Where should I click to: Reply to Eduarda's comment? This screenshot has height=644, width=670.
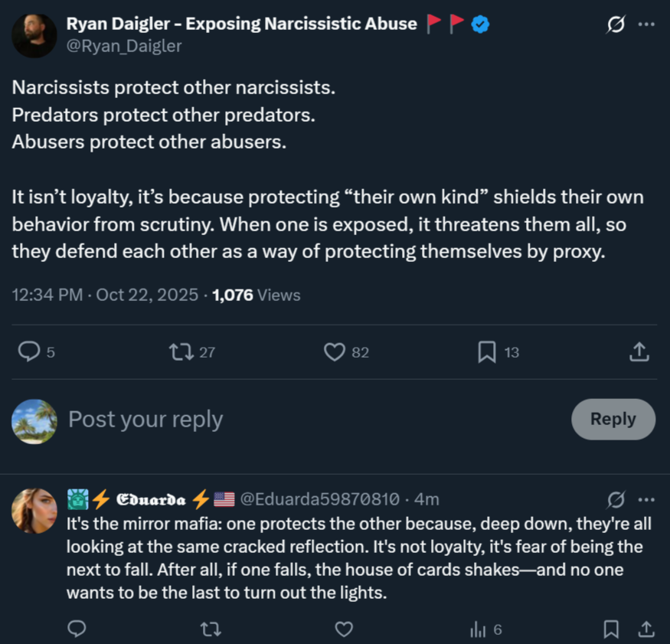click(77, 629)
